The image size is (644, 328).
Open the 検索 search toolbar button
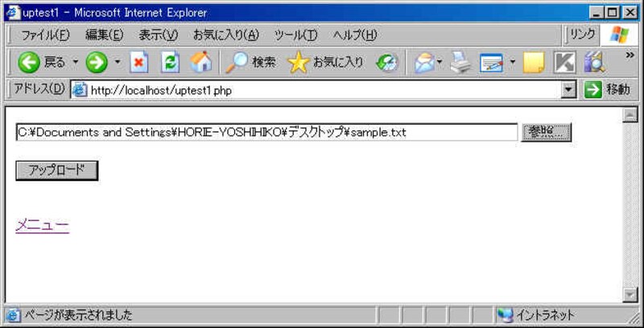pyautogui.click(x=251, y=63)
